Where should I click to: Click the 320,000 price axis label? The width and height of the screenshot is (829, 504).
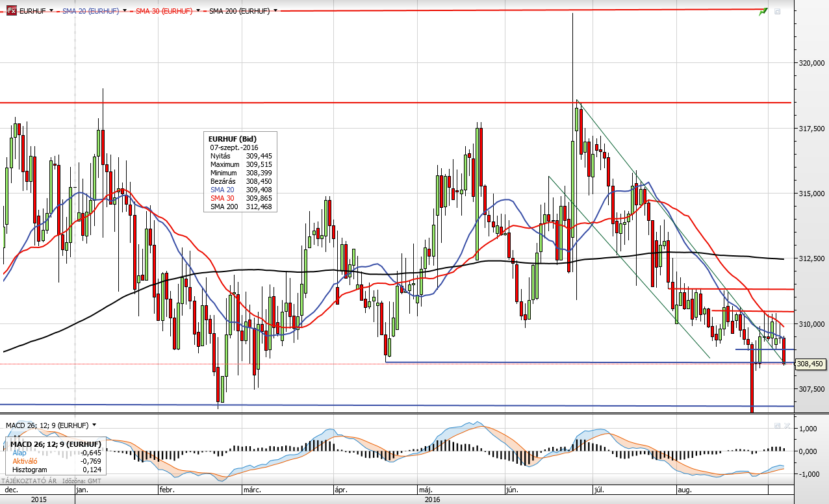pyautogui.click(x=811, y=64)
